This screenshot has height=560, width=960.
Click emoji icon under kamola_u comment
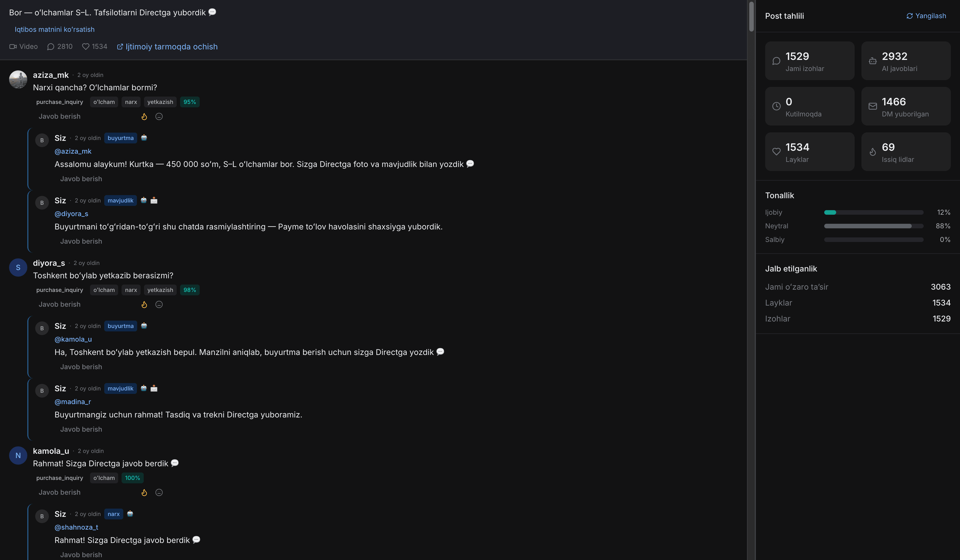(x=159, y=493)
